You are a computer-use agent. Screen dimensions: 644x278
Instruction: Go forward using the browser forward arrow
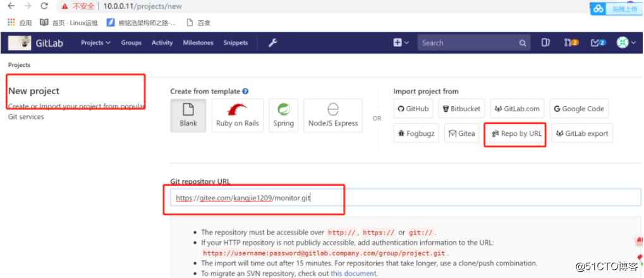coord(28,6)
